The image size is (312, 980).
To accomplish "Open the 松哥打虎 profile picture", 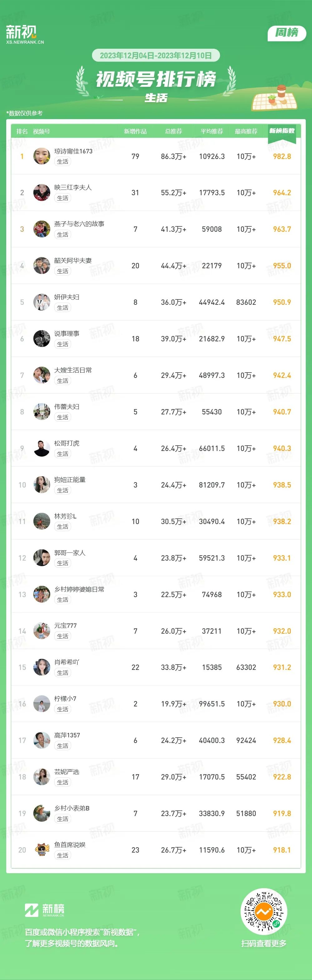I will (42, 448).
